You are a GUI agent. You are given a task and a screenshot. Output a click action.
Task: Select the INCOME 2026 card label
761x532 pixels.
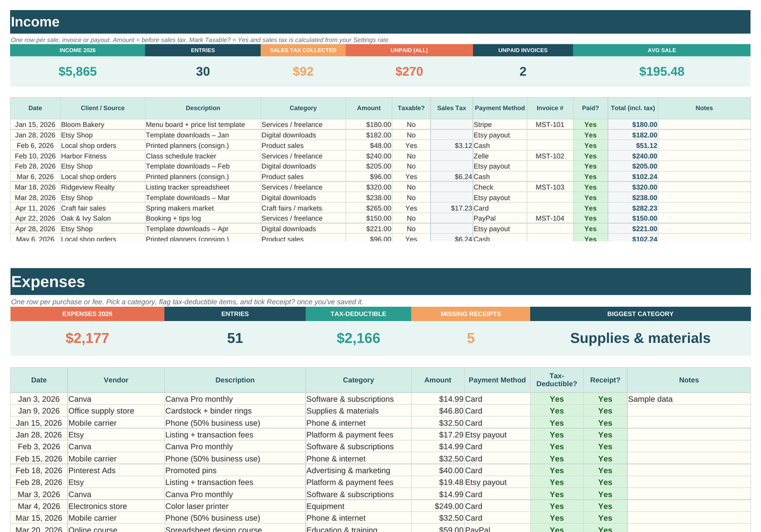[77, 50]
